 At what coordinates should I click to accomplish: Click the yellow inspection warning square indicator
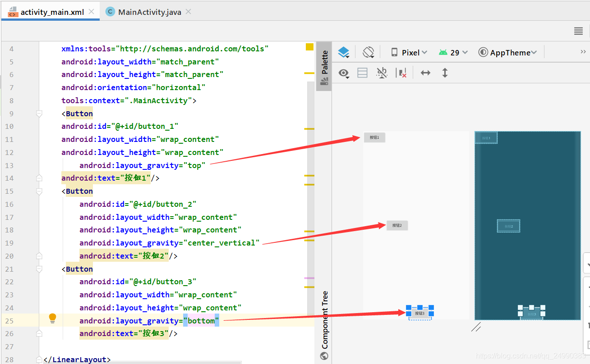pyautogui.click(x=309, y=46)
